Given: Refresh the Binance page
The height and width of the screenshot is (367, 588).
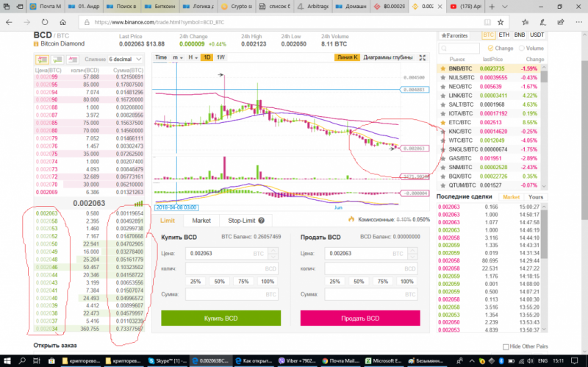Looking at the screenshot, I should 45,22.
